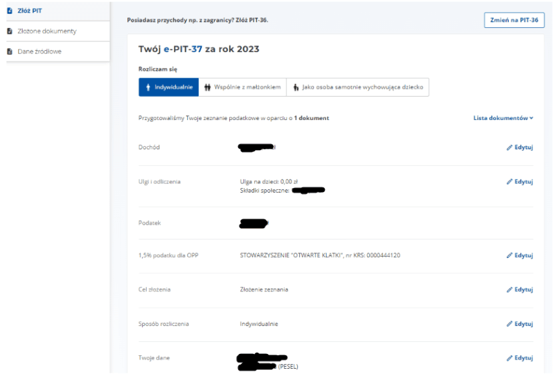The image size is (558, 392).
Task: Click the document icon beside Złóż PIT
Action: 9,11
